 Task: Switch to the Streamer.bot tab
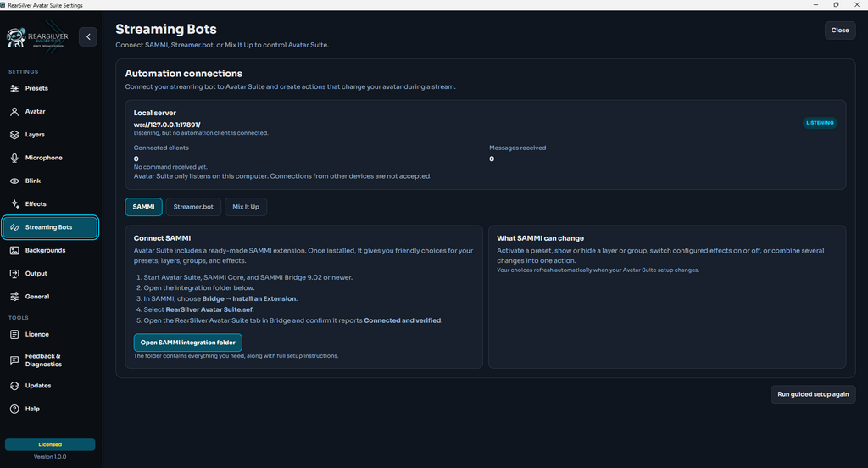[193, 207]
